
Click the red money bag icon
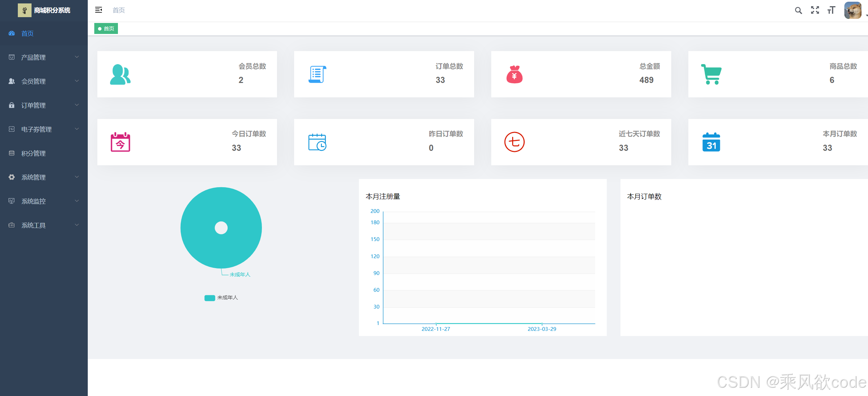tap(514, 74)
